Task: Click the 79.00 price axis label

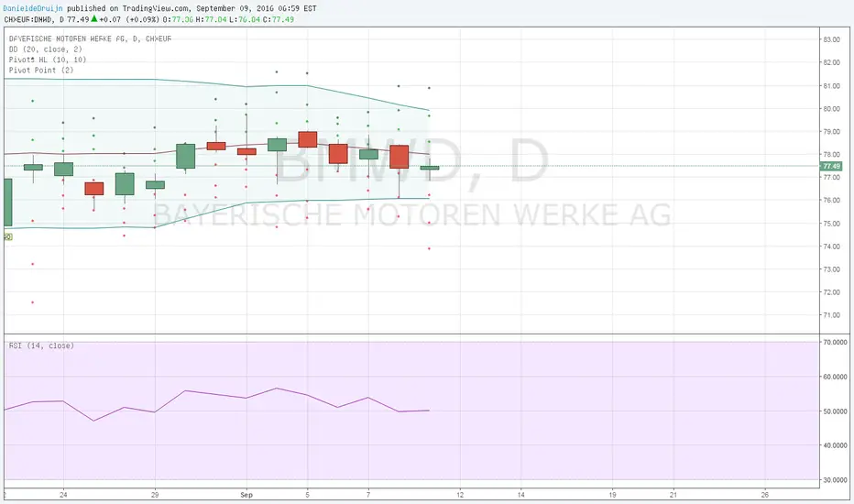Action: [x=831, y=132]
